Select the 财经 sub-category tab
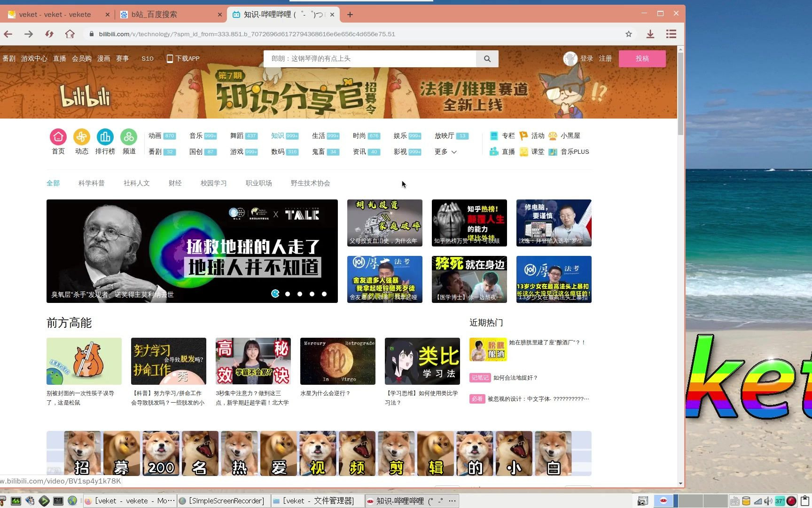The height and width of the screenshot is (508, 812). tap(175, 183)
